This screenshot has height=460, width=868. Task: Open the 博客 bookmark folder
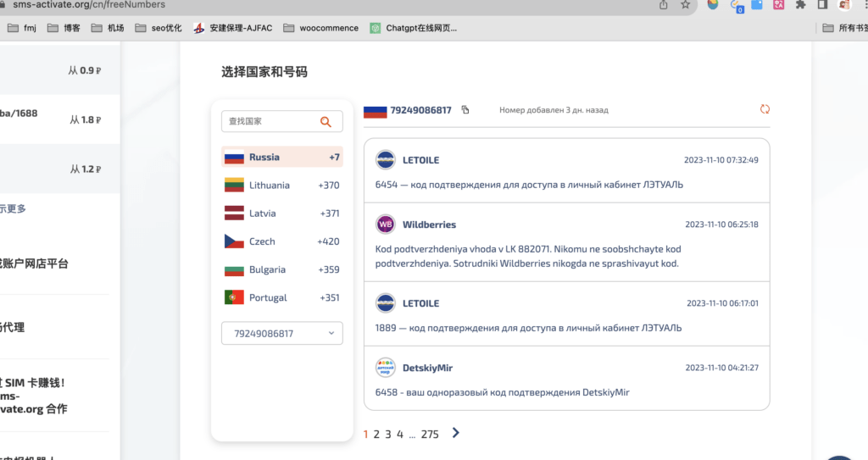[64, 28]
